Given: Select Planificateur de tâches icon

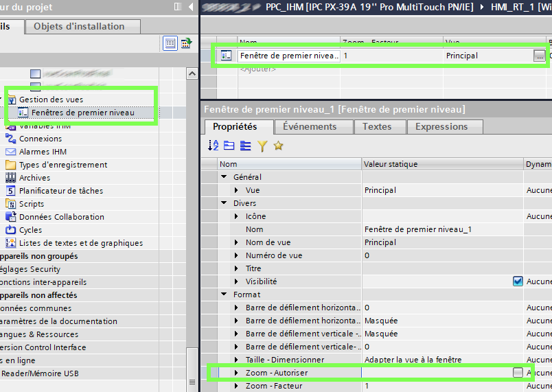Looking at the screenshot, I should [x=10, y=191].
